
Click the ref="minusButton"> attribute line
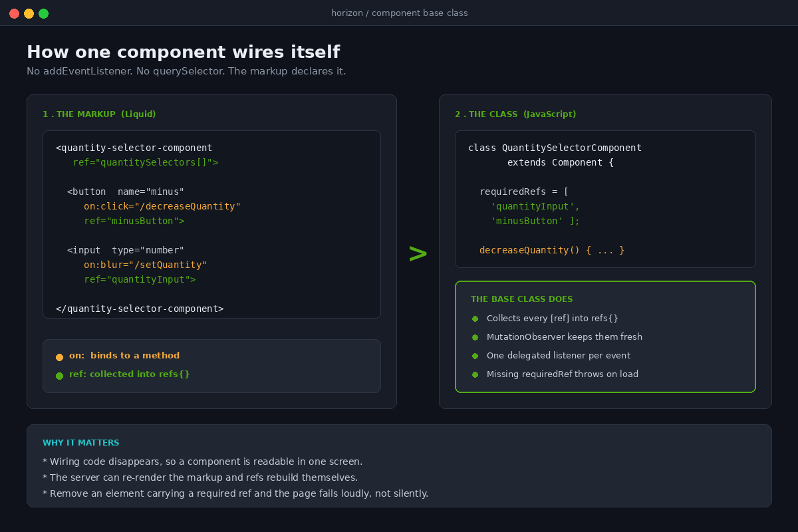(x=134, y=221)
